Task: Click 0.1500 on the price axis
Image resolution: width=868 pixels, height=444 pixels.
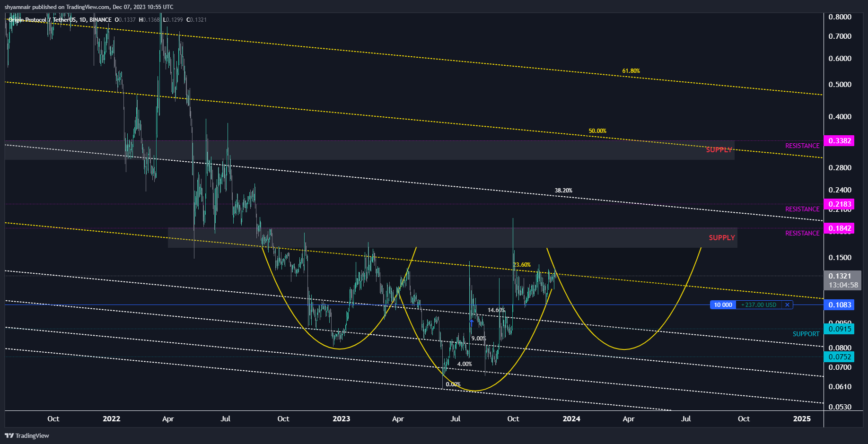Action: click(840, 258)
